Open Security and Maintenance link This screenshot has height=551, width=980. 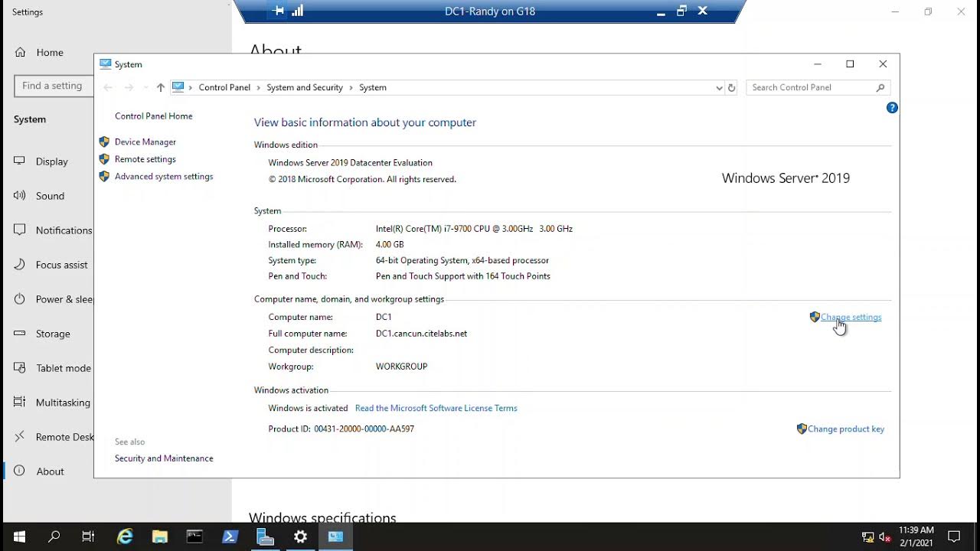click(x=164, y=458)
